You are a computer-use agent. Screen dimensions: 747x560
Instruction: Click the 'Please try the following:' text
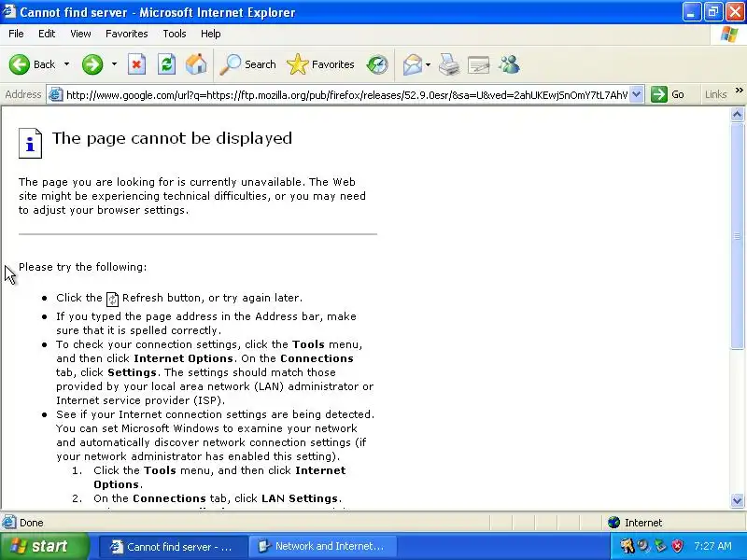(x=82, y=267)
